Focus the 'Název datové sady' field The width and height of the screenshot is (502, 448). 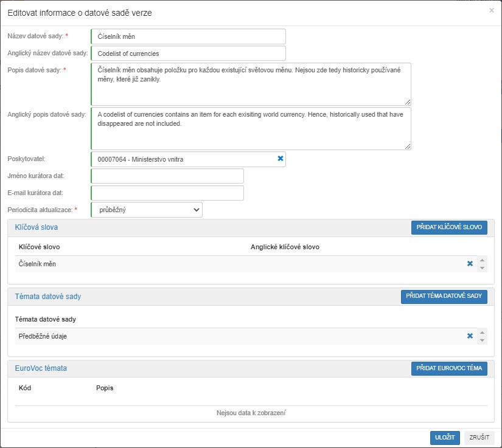pos(188,36)
